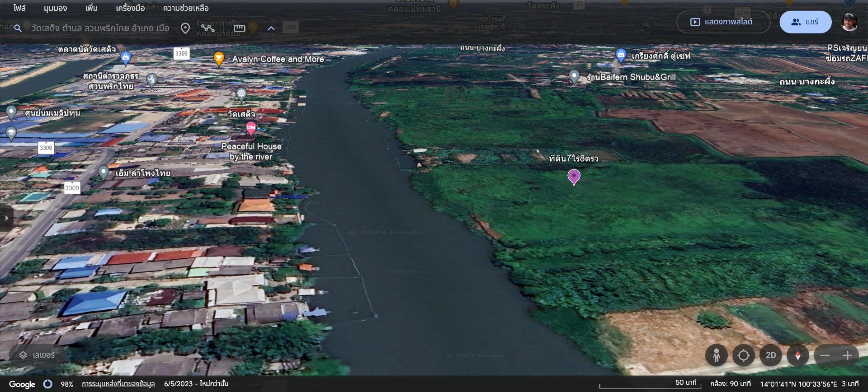Click the purple ที่ดิน7ไร่8ตรว. placemark pin

574,176
